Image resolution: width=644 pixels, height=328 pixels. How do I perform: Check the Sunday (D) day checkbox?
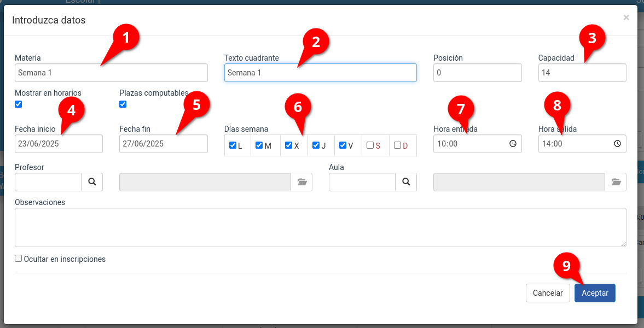(x=398, y=145)
